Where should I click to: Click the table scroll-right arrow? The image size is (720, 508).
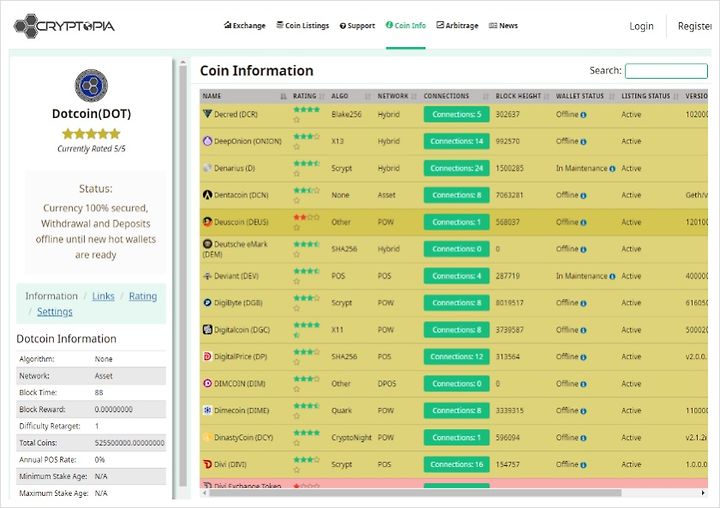(x=703, y=493)
